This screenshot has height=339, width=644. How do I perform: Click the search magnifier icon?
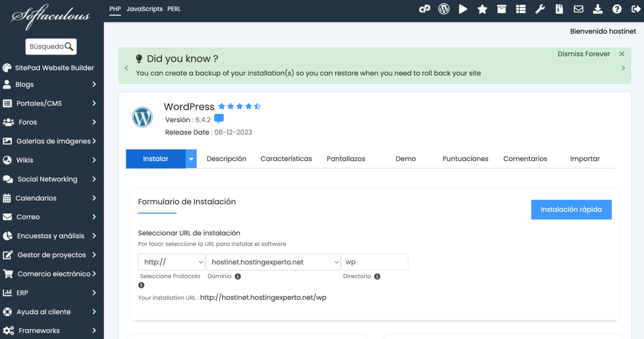click(69, 46)
